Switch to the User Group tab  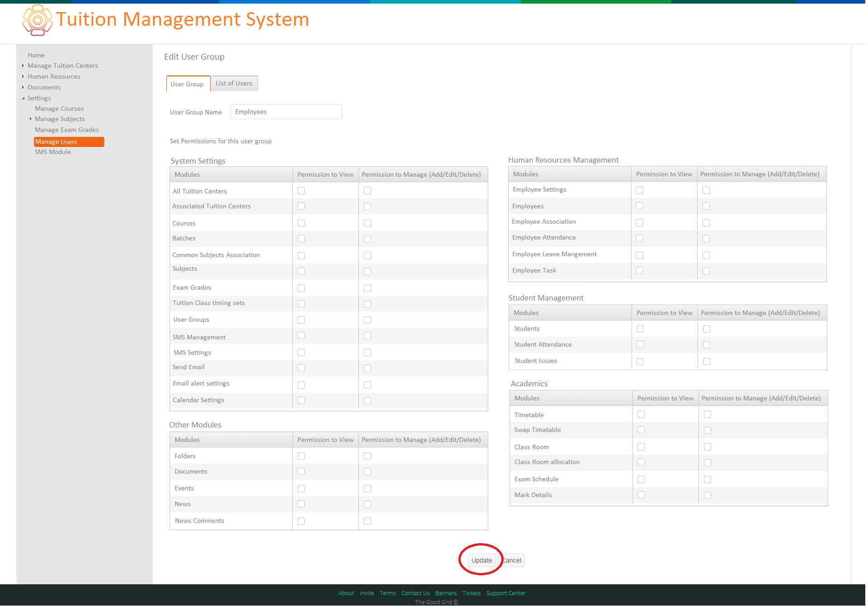point(188,84)
